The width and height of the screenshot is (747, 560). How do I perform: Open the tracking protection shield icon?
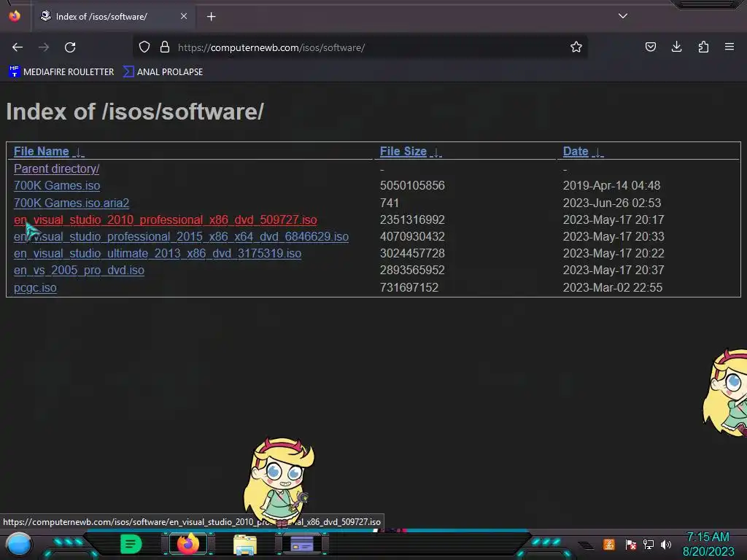144,47
